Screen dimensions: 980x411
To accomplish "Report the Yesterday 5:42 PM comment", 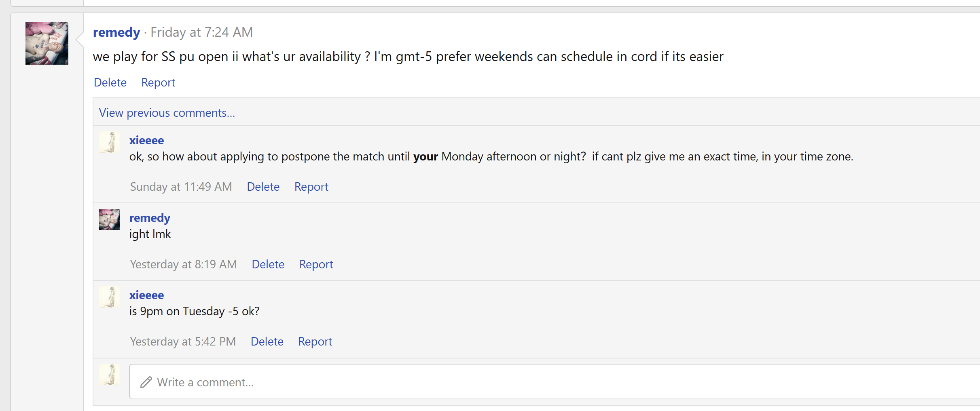I will (315, 341).
